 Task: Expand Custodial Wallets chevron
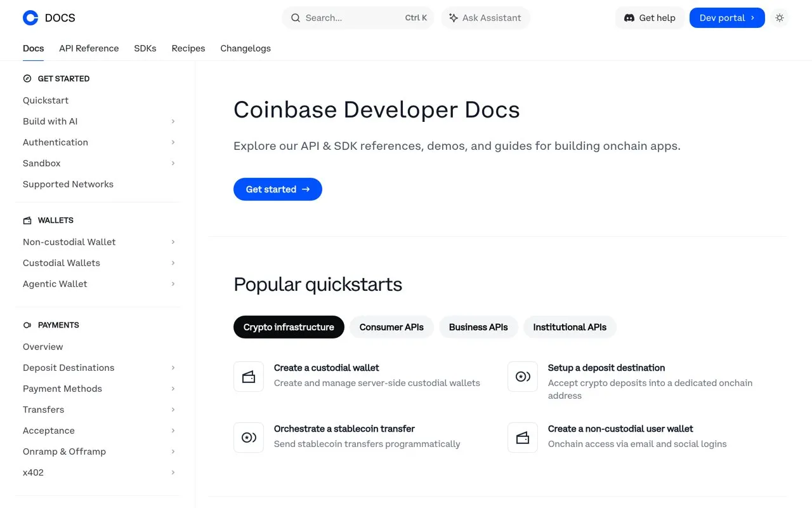click(173, 263)
